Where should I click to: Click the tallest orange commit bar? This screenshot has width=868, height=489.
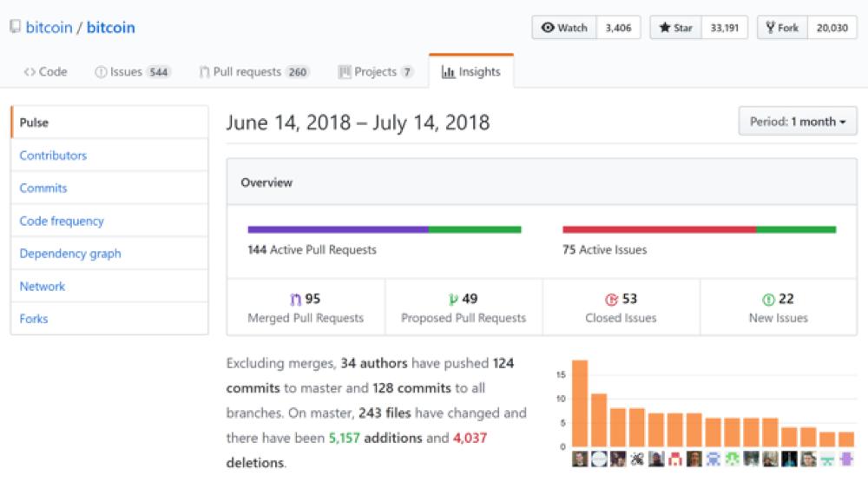pos(580,403)
